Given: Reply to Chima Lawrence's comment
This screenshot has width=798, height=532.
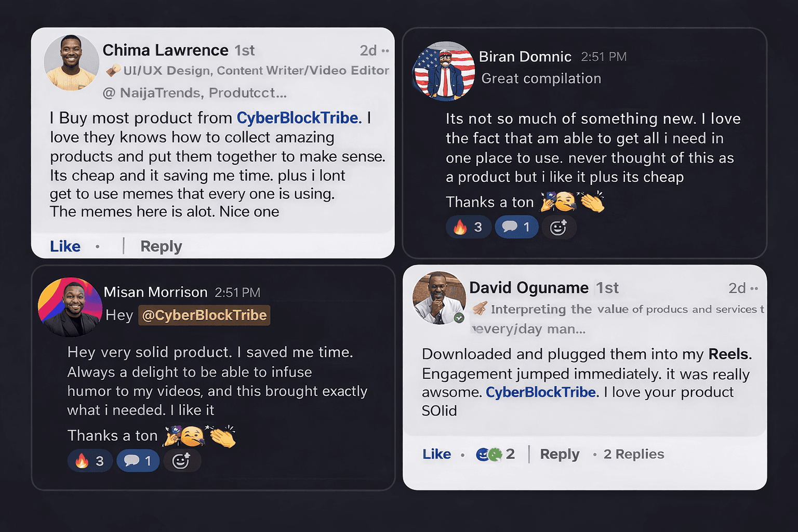Looking at the screenshot, I should point(161,246).
